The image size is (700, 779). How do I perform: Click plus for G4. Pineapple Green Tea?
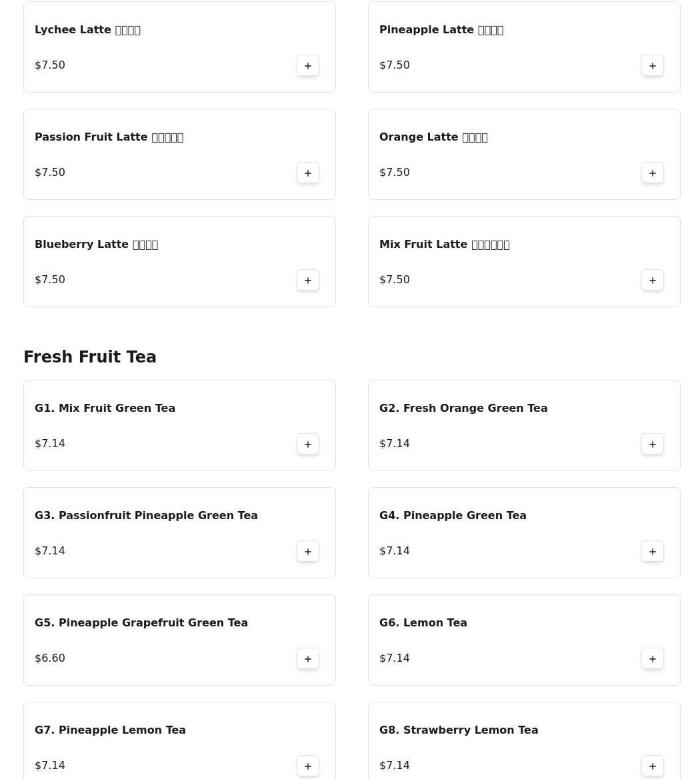(x=653, y=552)
